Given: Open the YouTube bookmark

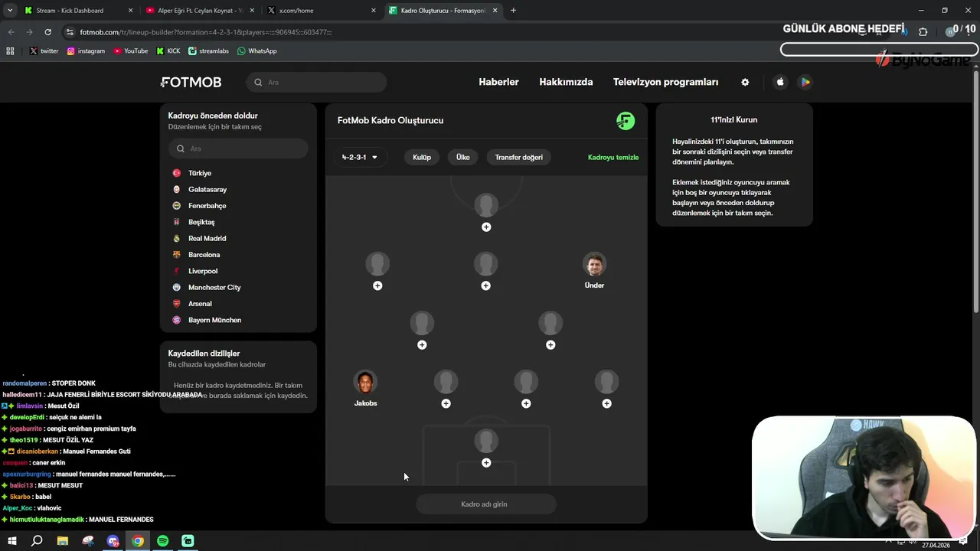Looking at the screenshot, I should (131, 51).
